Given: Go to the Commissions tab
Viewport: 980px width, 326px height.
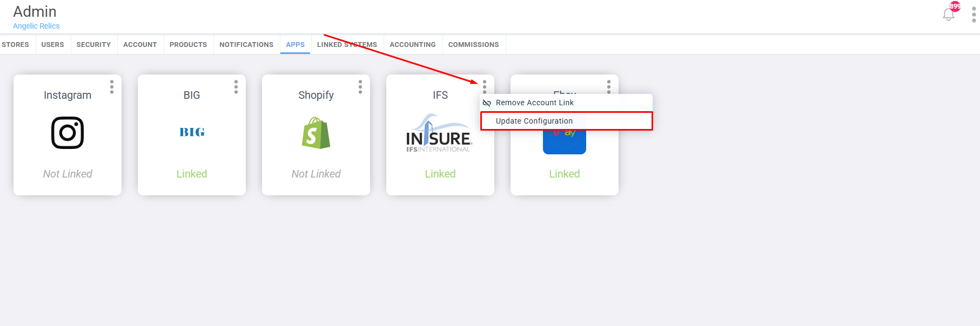Looking at the screenshot, I should point(474,45).
